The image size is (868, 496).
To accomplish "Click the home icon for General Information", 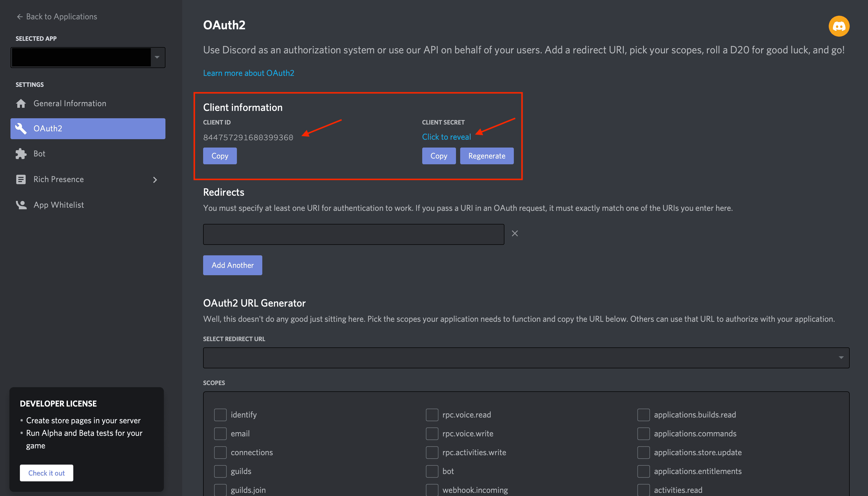I will pyautogui.click(x=21, y=104).
